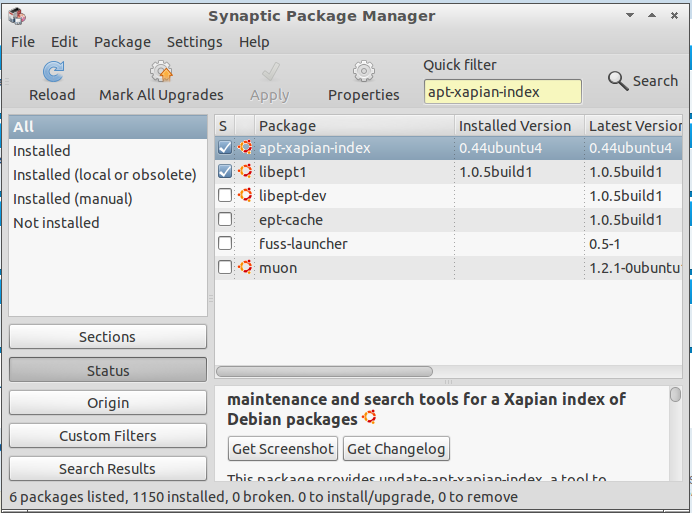
Task: Select Installed (local or obsolete) filter
Action: tap(108, 175)
